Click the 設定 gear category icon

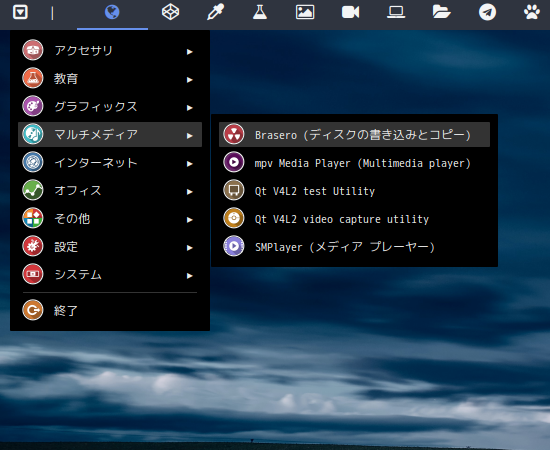click(x=33, y=246)
